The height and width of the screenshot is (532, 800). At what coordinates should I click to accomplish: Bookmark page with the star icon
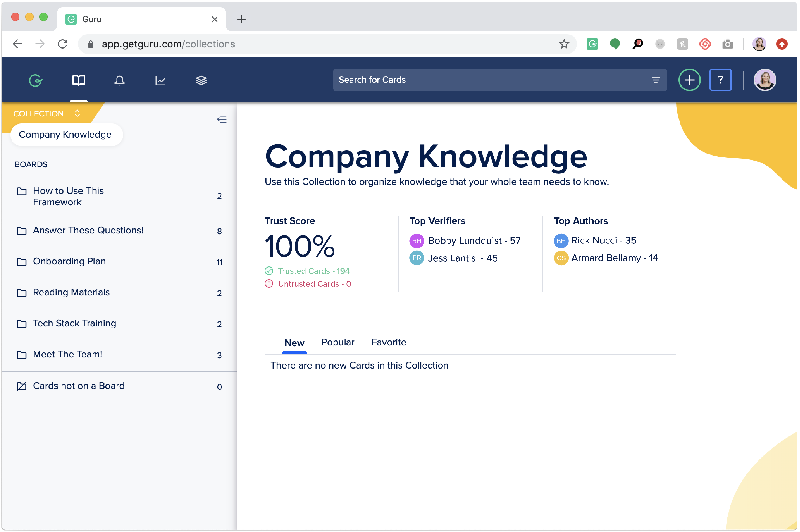pyautogui.click(x=564, y=44)
